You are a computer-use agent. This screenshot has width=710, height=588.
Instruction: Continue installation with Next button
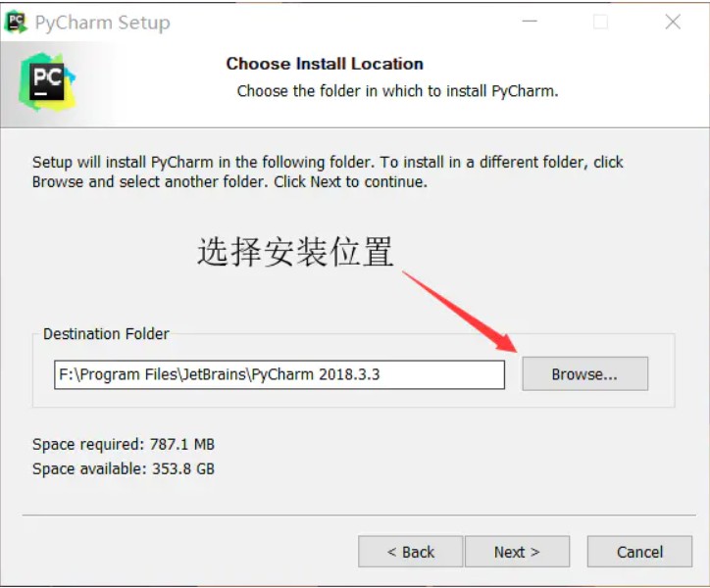click(517, 552)
